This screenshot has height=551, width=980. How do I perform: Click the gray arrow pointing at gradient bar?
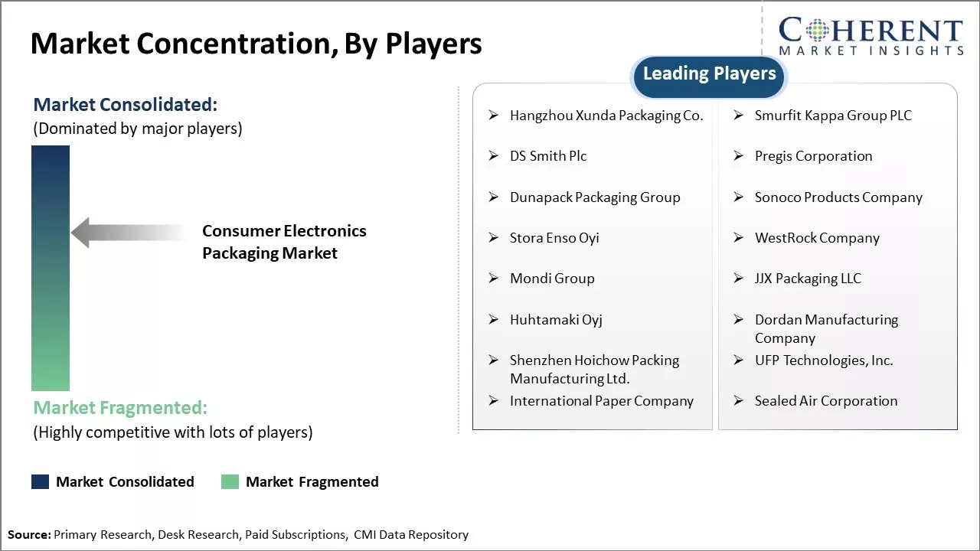pyautogui.click(x=126, y=233)
